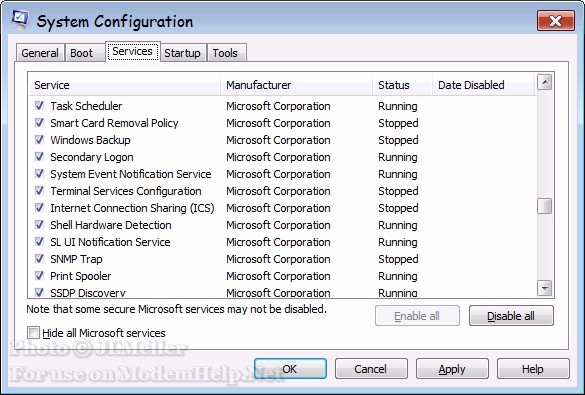This screenshot has width=585, height=395.
Task: Click the Disable all button
Action: click(511, 316)
